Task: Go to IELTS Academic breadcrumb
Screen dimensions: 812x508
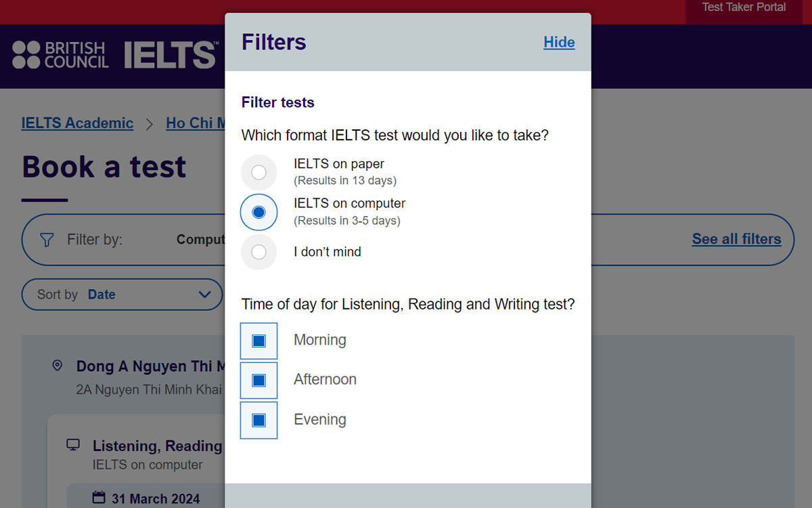Action: coord(77,123)
